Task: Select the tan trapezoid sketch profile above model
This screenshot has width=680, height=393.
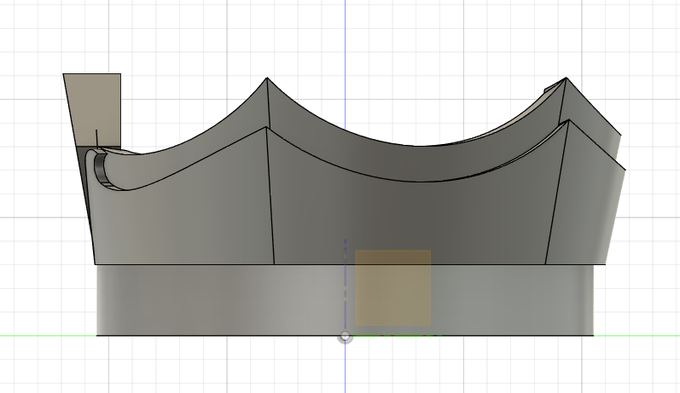Action: coord(95,109)
